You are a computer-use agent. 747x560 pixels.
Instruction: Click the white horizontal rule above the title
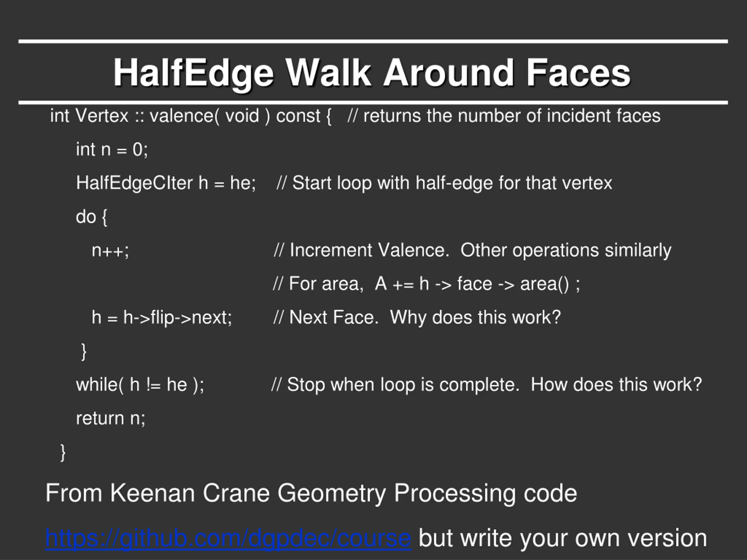click(x=373, y=41)
